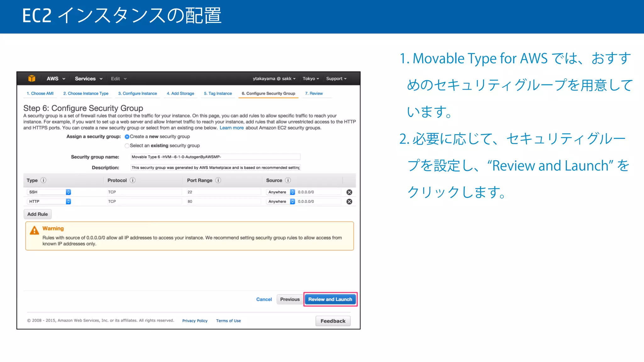Expand the Services menu
Viewport: 644px width, 362px height.
click(89, 79)
